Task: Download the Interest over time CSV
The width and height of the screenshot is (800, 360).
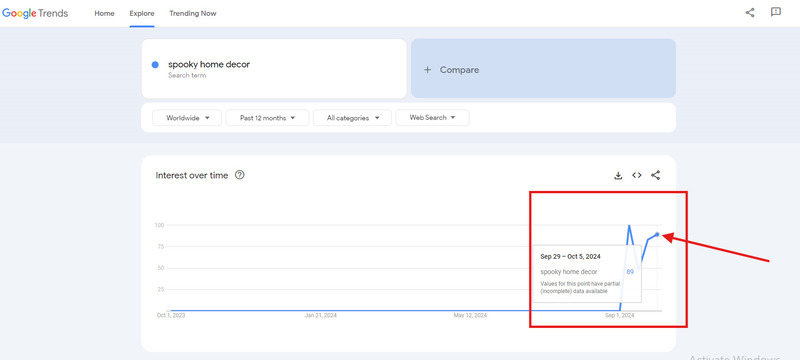Action: pyautogui.click(x=618, y=175)
